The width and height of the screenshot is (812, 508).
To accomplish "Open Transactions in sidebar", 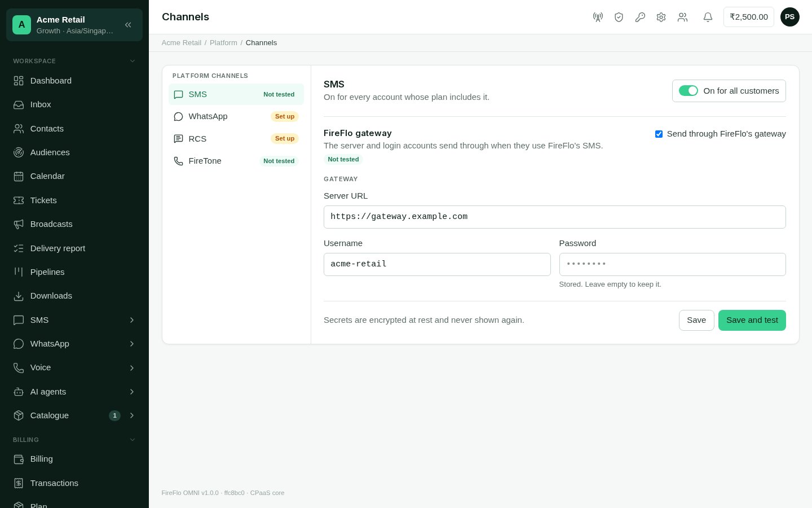I will click(x=74, y=483).
